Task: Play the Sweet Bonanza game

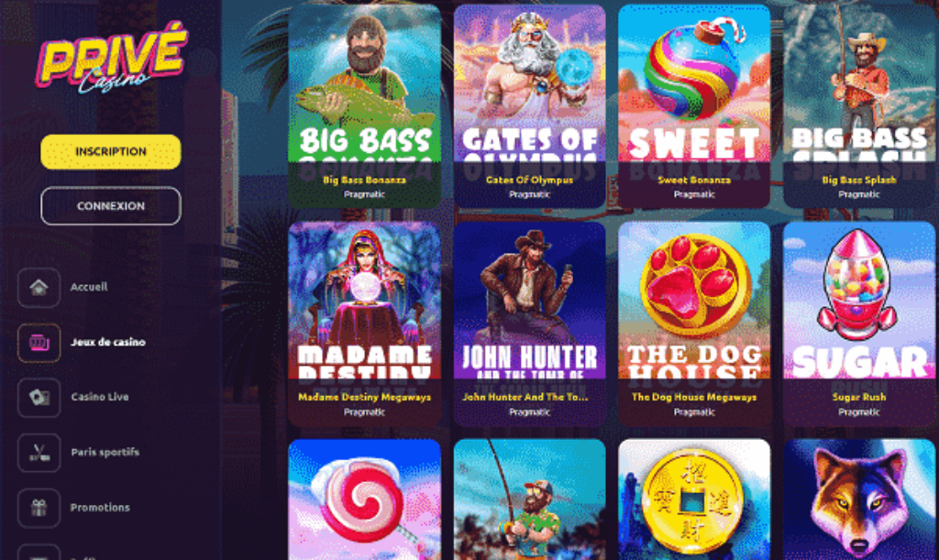Action: pos(694,106)
